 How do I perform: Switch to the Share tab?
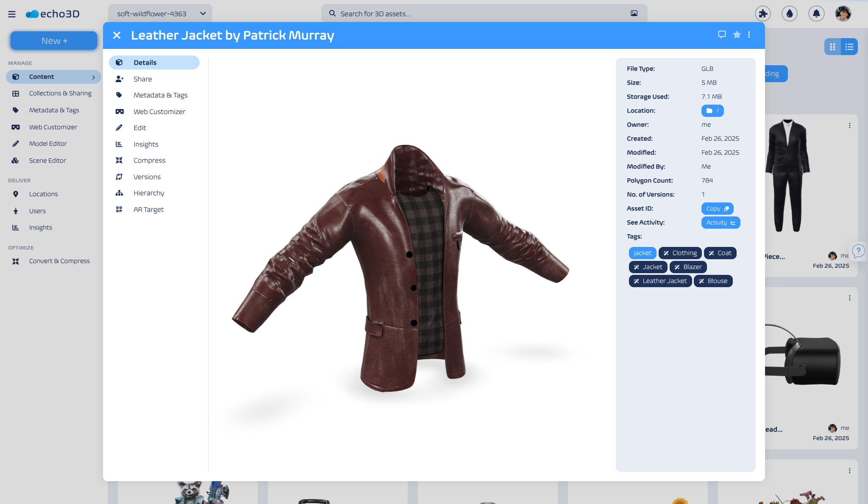tap(142, 79)
